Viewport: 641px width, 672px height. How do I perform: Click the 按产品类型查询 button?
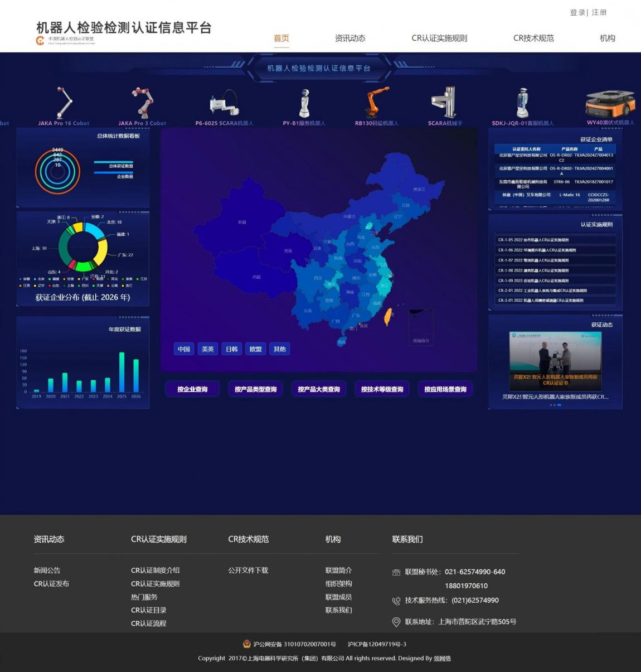pyautogui.click(x=255, y=389)
